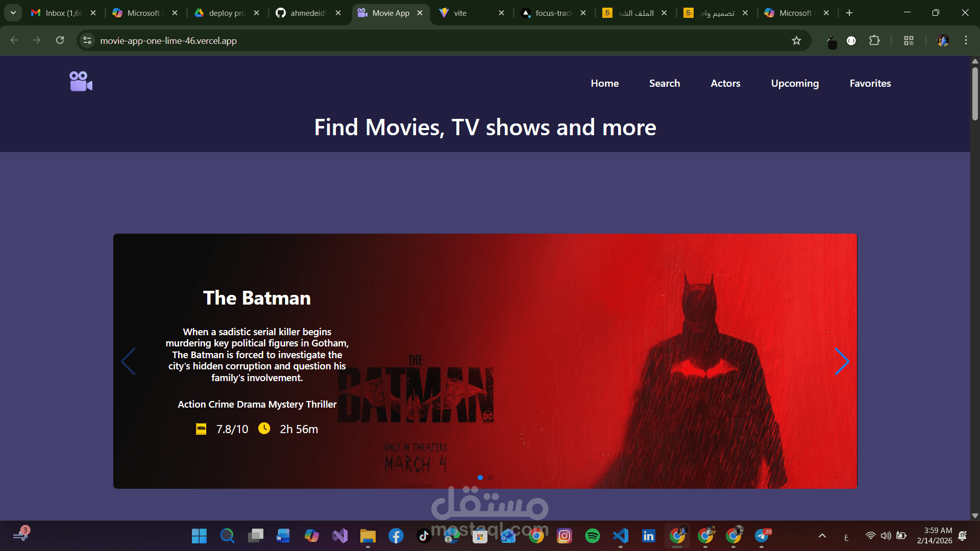Open LinkedIn from the taskbar
This screenshot has height=551, width=980.
[x=648, y=536]
